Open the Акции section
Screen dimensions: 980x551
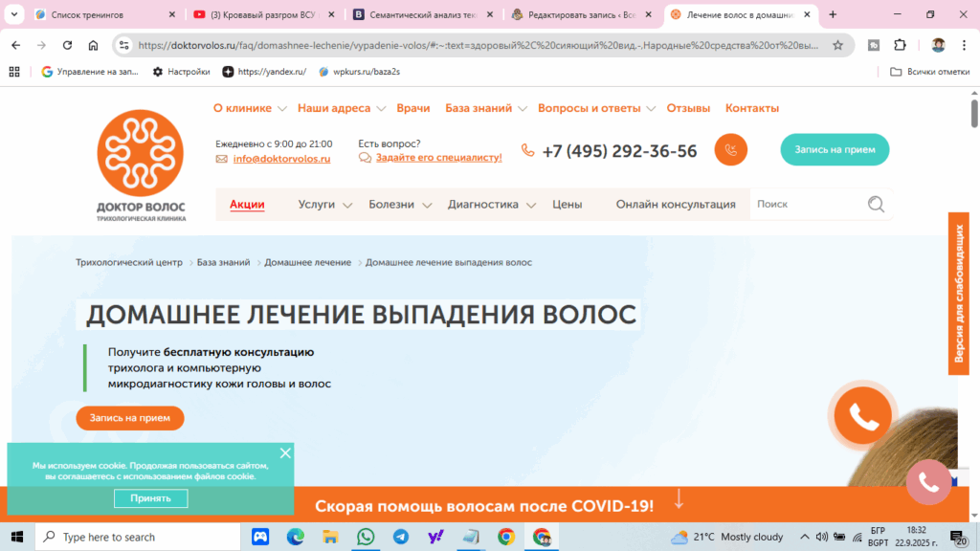247,205
